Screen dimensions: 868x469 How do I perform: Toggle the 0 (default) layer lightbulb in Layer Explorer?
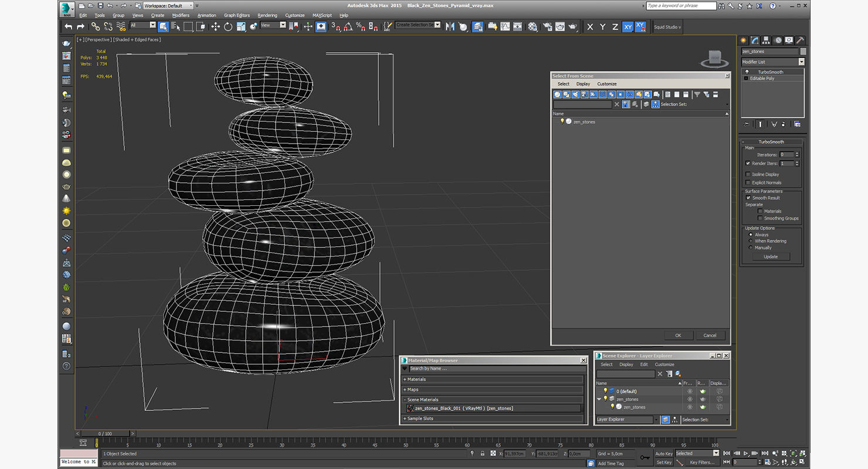click(x=606, y=390)
